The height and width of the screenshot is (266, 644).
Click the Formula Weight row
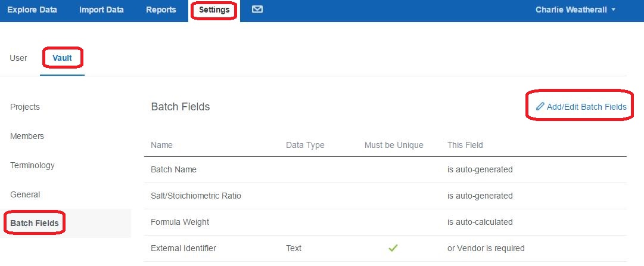click(x=385, y=222)
